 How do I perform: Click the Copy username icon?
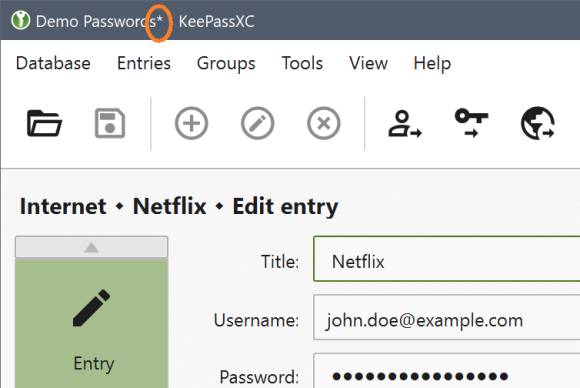point(405,124)
